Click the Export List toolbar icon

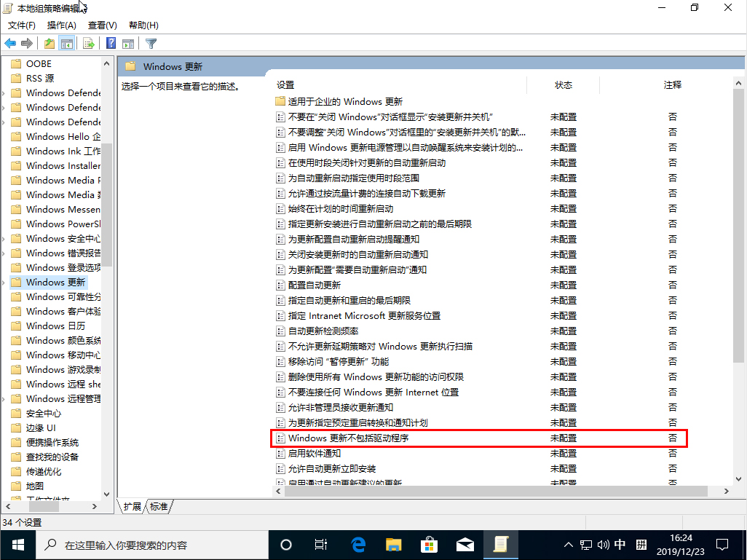click(87, 43)
